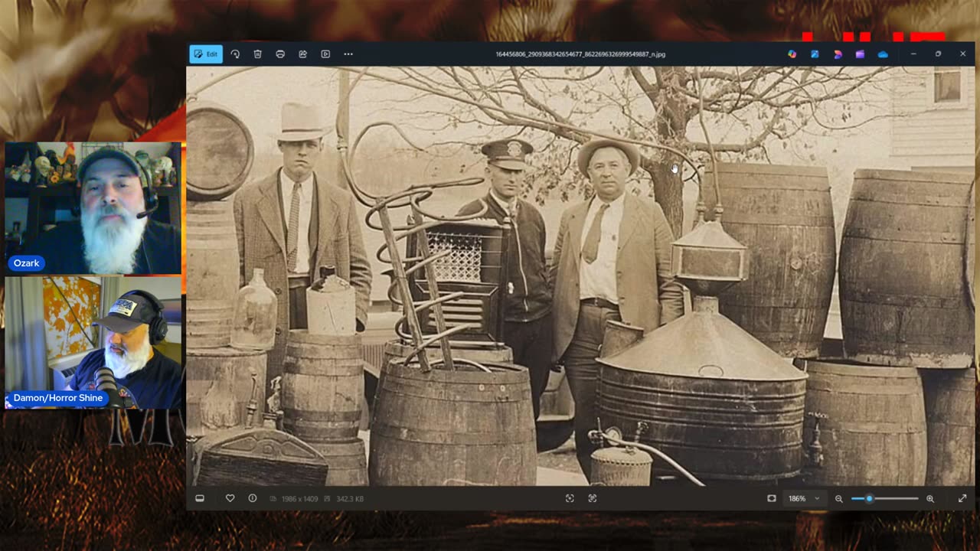
Task: Click the Damon/Horror Shine webcam feed
Action: pos(93,342)
